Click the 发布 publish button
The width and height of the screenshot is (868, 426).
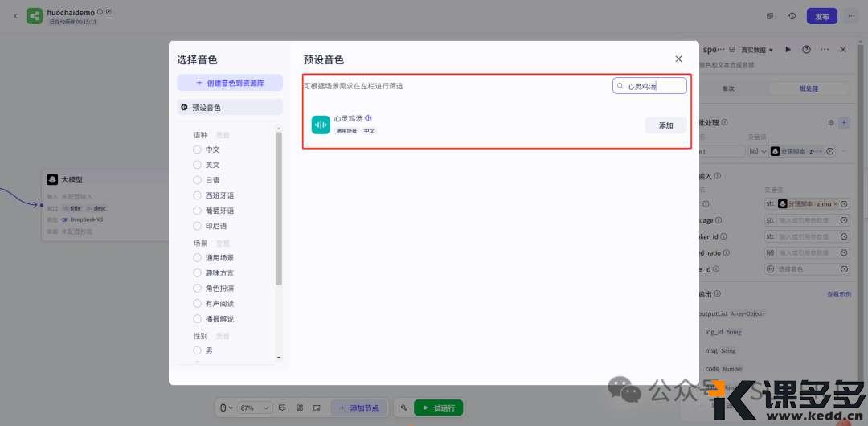pos(822,17)
